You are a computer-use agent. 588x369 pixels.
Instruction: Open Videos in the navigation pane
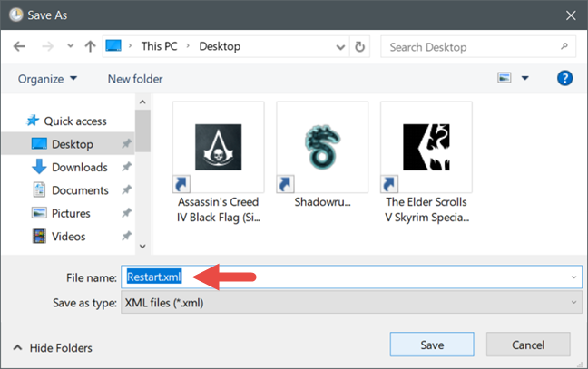[x=58, y=237]
